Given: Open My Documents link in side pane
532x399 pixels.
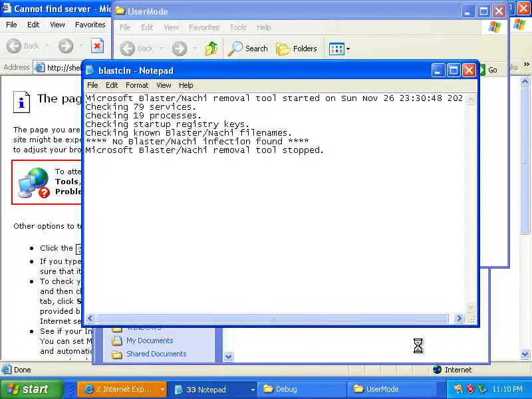Looking at the screenshot, I should click(x=150, y=340).
